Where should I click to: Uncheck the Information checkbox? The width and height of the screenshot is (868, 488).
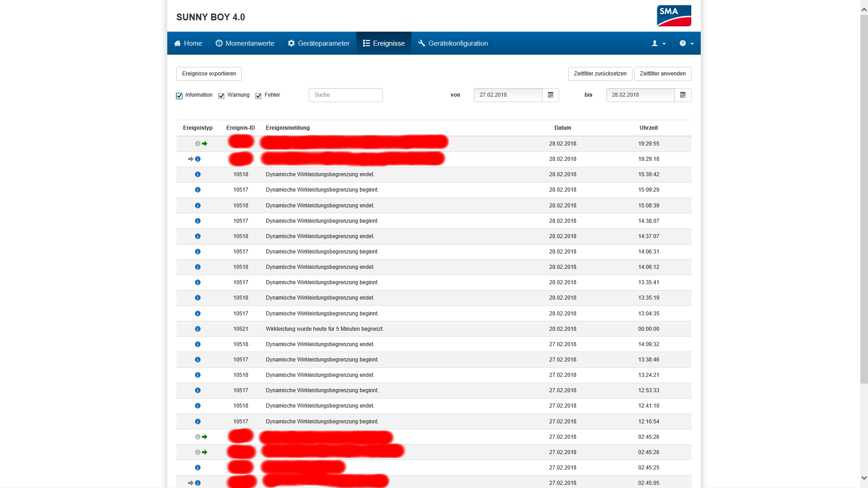(x=179, y=96)
